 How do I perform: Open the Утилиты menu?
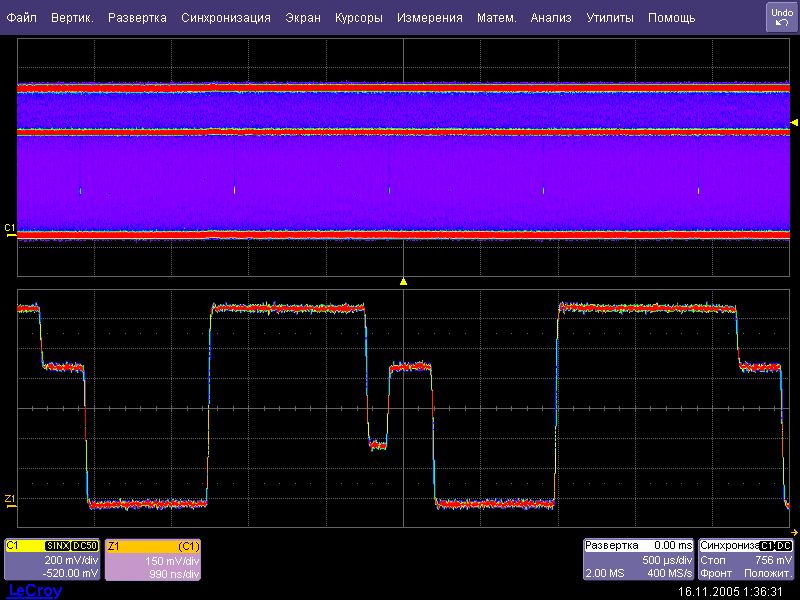(610, 18)
